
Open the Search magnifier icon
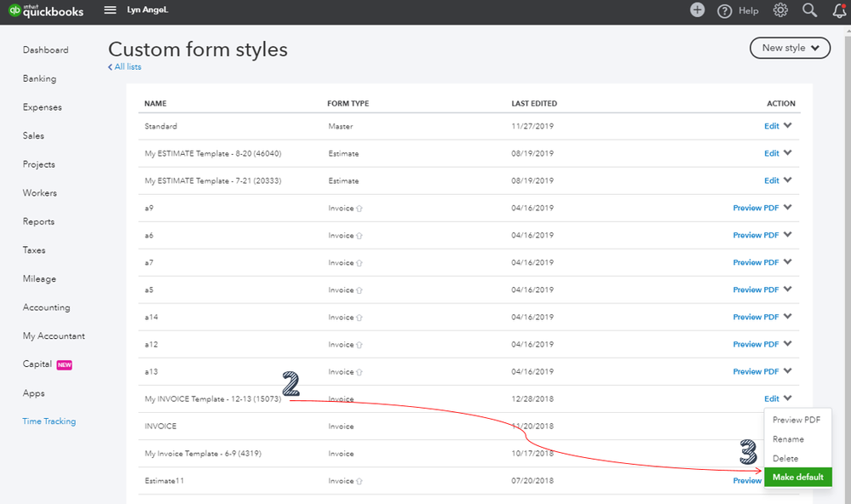[810, 9]
